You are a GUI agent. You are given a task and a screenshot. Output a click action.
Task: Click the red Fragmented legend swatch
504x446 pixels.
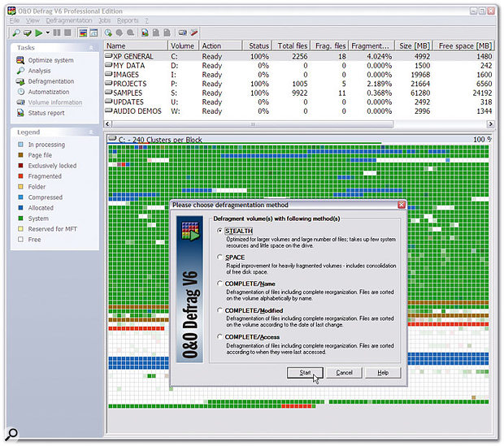click(x=20, y=176)
